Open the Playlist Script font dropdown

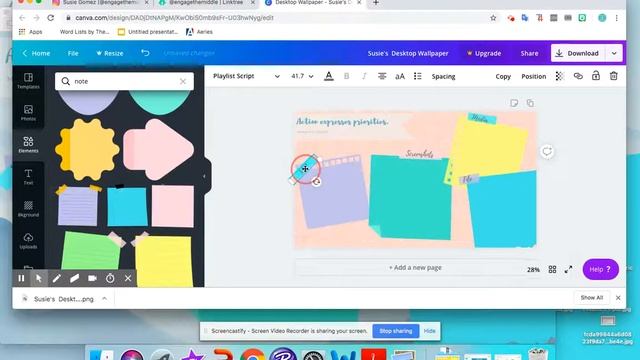point(246,76)
